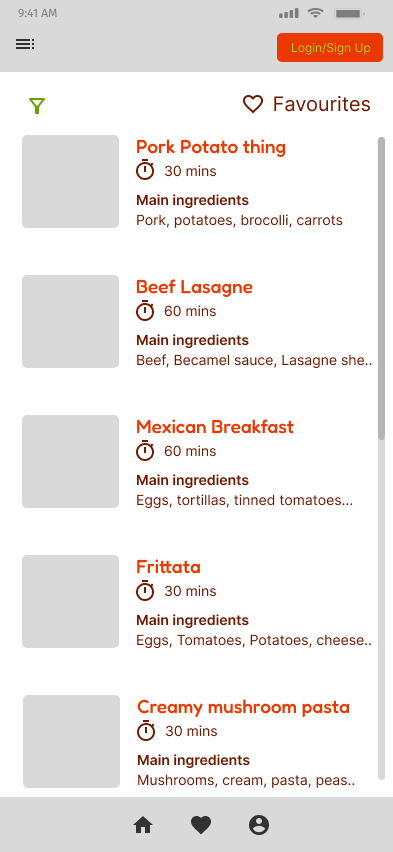Click the Wi-Fi status bar icon

pos(315,13)
